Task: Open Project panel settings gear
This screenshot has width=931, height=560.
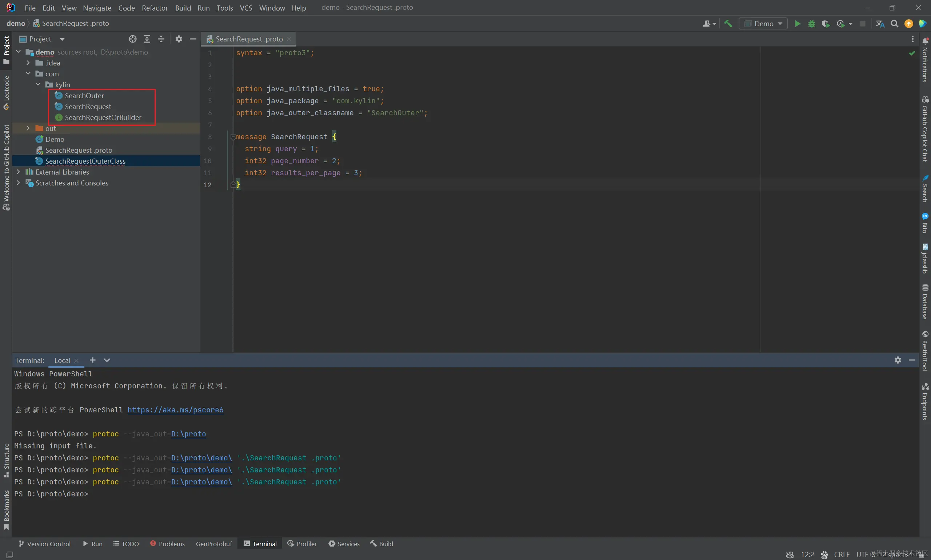Action: click(179, 39)
